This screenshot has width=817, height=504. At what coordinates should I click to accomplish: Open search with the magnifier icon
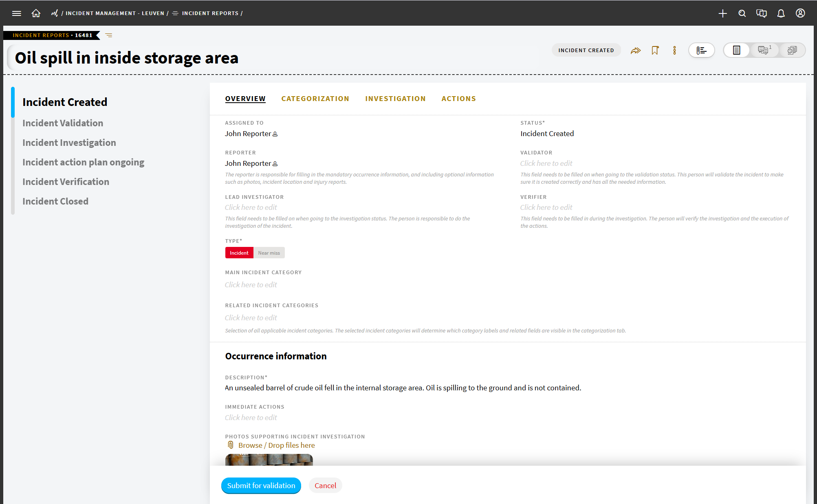[742, 13]
